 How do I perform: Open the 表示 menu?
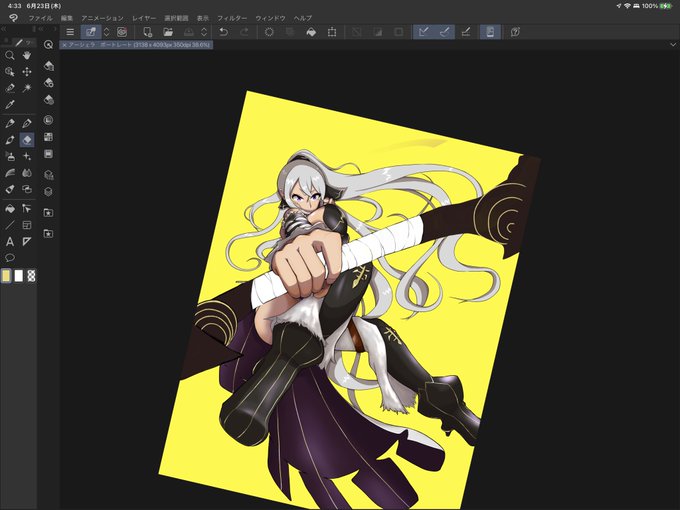203,18
